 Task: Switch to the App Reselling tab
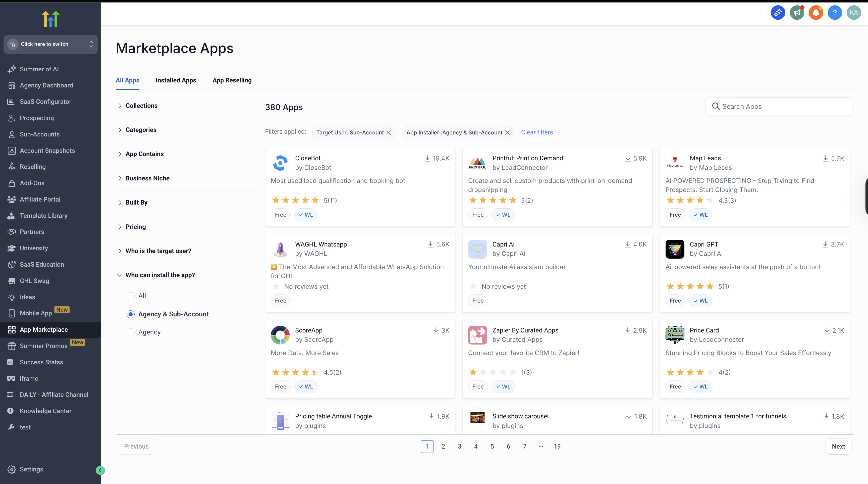232,80
